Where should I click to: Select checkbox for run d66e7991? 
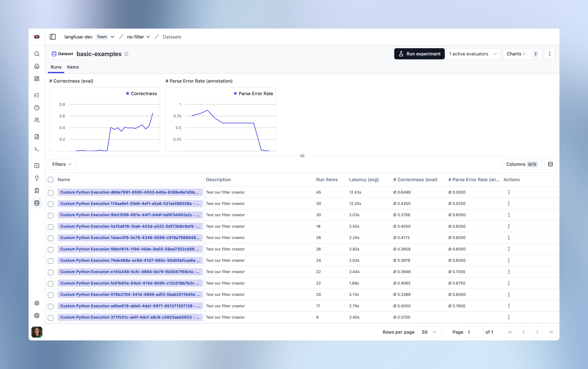[51, 193]
